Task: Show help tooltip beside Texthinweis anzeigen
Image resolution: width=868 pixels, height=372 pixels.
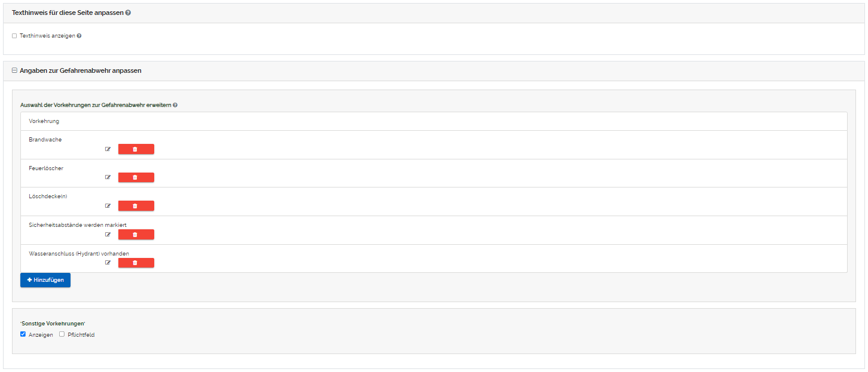Action: tap(79, 36)
